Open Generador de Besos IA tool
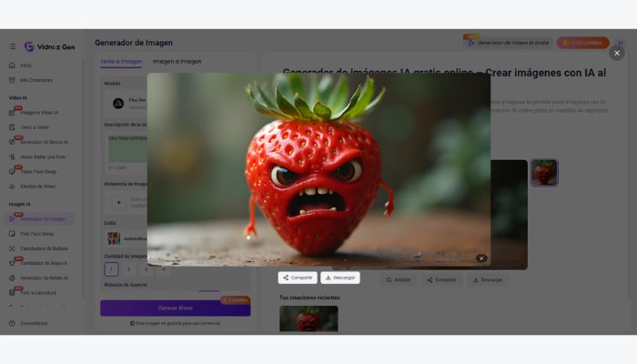This screenshot has width=637, height=364. pyautogui.click(x=44, y=142)
